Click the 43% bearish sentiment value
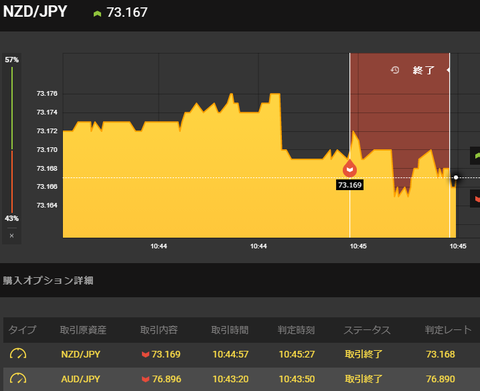Screen dimensions: 480x391 click(x=12, y=218)
